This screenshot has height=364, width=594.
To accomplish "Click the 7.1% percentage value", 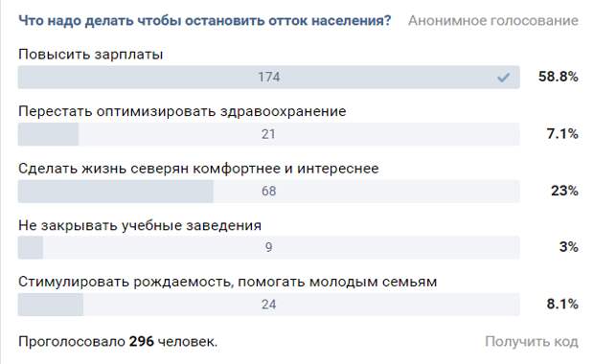I will point(562,134).
